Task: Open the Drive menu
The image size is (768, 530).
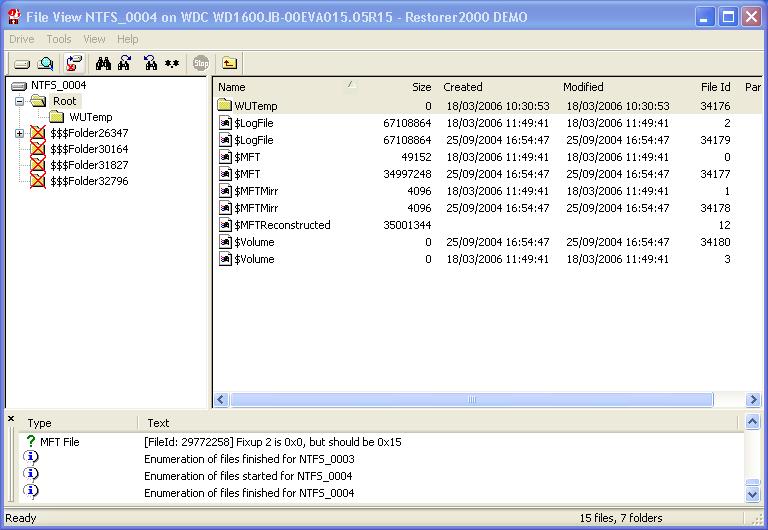Action: [x=22, y=39]
